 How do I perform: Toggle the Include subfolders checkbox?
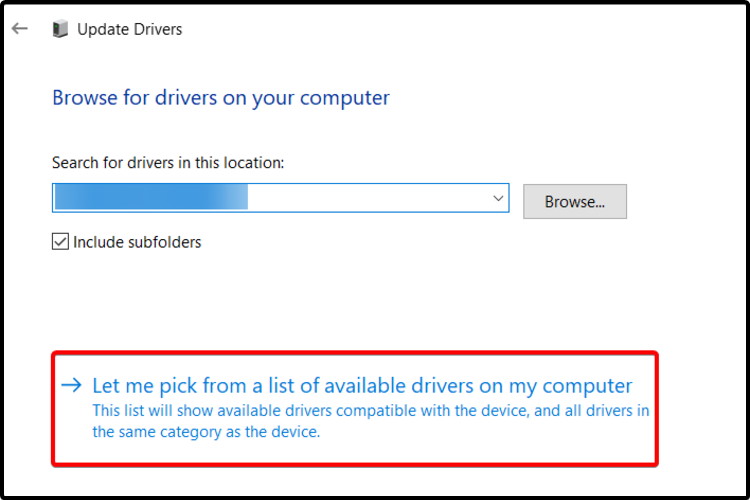click(61, 242)
